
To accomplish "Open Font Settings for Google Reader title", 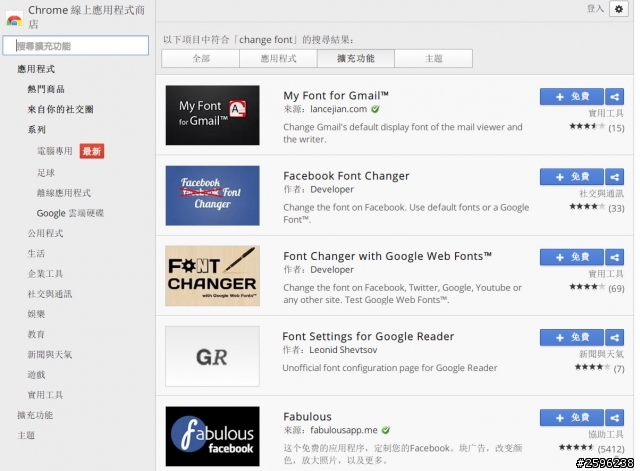I will (x=368, y=336).
